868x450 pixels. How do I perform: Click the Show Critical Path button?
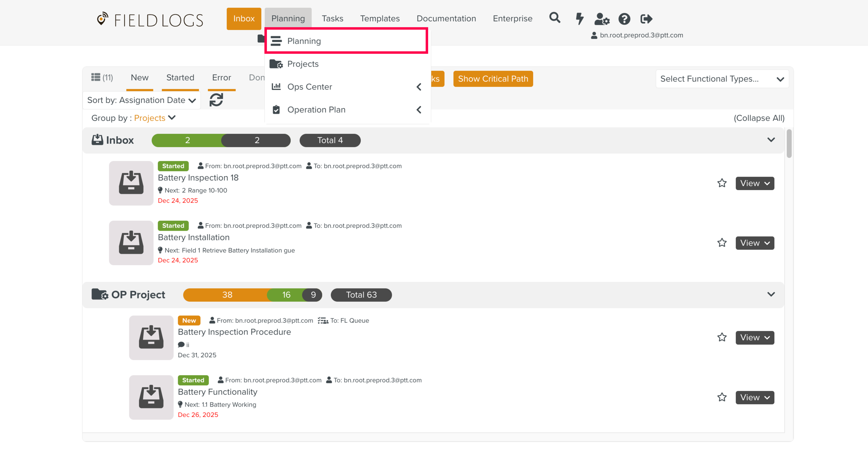493,79
